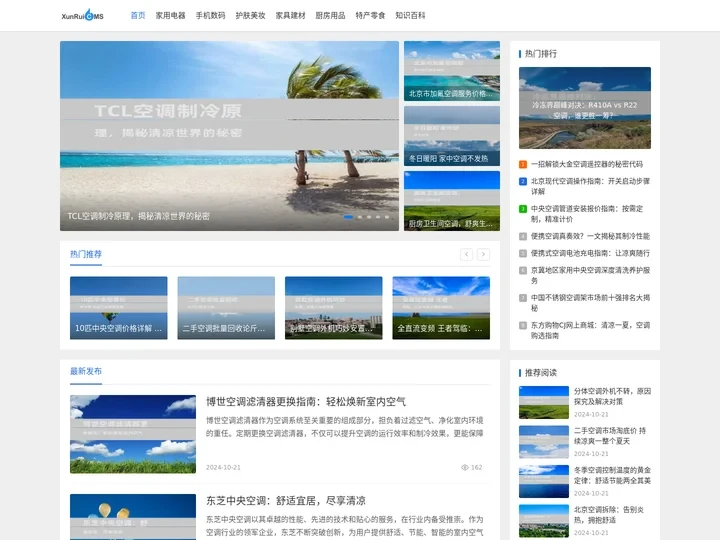Screen dimensions: 720x540
Task: Open the 知识百科 category
Action: click(x=410, y=16)
